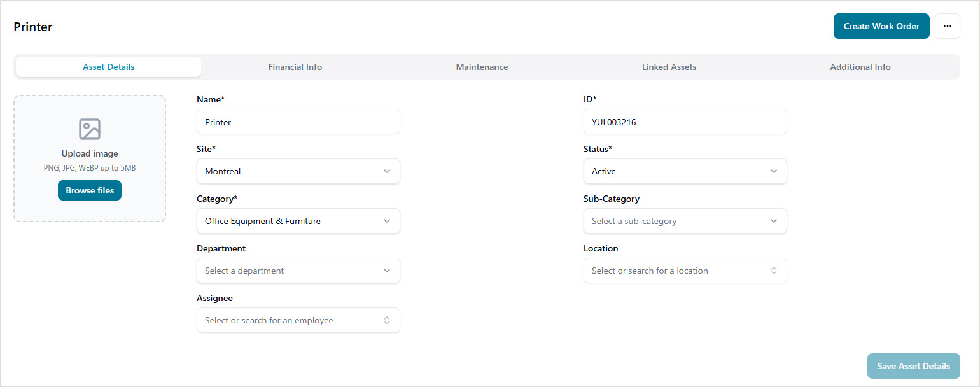Click the PNG, JPG, WEBP up to 5MB hint

[90, 168]
